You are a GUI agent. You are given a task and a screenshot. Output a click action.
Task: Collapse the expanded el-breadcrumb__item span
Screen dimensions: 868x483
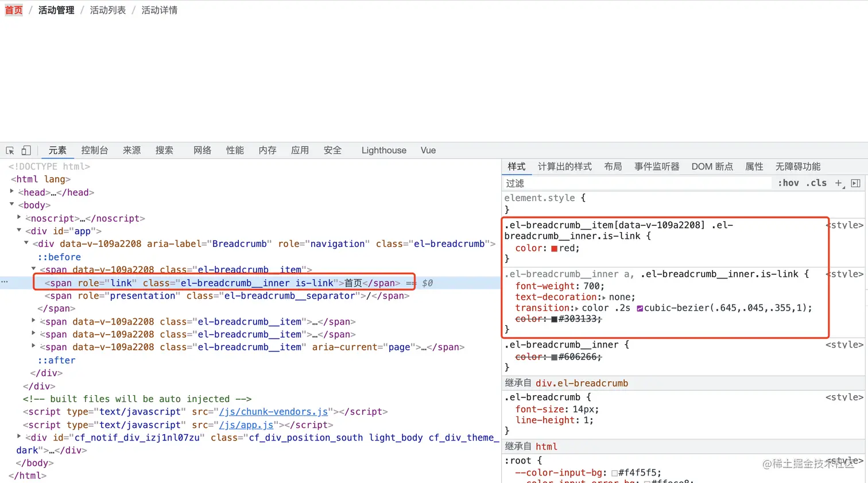point(34,269)
